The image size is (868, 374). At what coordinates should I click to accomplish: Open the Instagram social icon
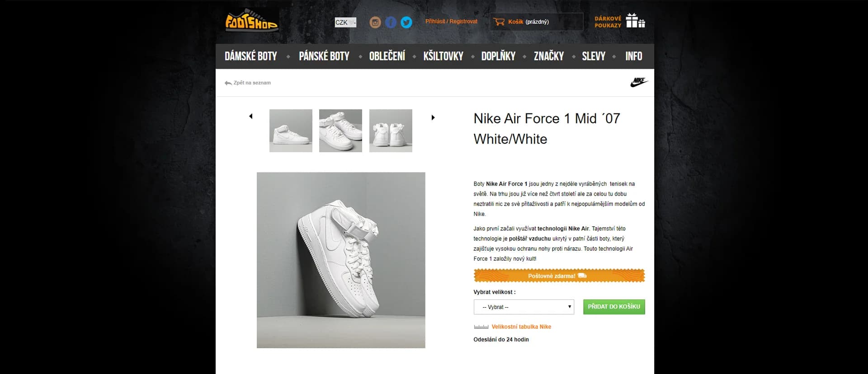tap(375, 22)
